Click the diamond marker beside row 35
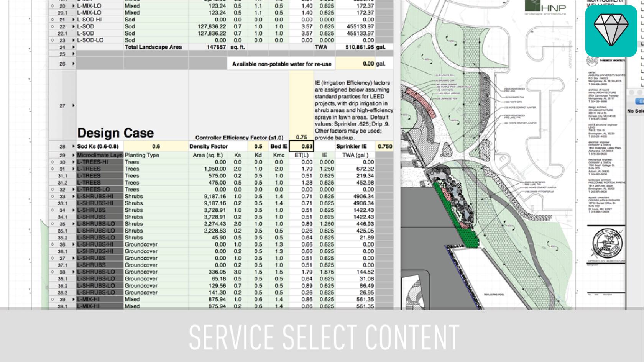This screenshot has height=362, width=644. tap(53, 224)
